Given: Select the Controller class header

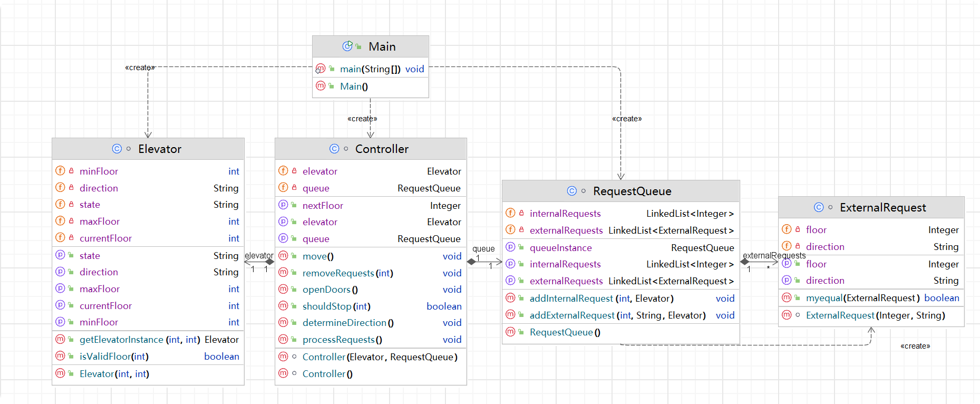Looking at the screenshot, I should 371,149.
